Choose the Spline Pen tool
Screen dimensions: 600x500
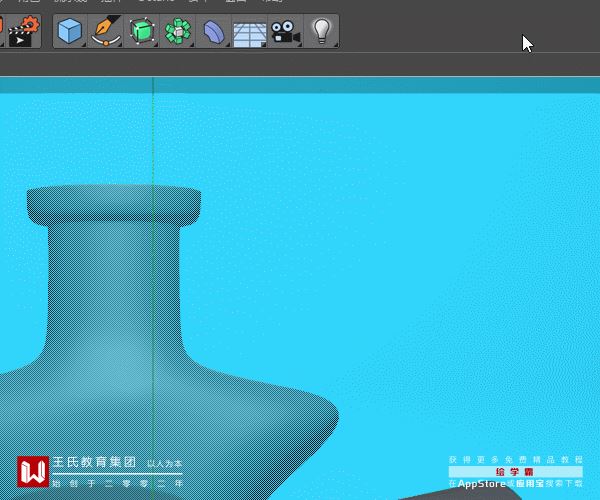106,31
